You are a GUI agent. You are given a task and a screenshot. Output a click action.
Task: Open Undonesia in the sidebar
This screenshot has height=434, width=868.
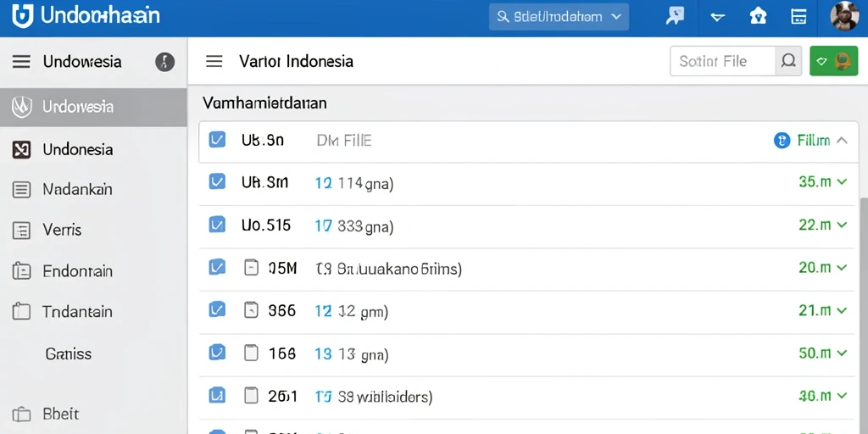[x=93, y=149]
